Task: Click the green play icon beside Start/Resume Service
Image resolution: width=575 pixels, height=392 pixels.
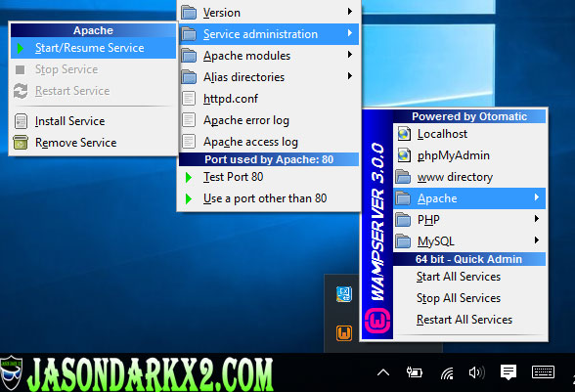Action: (21, 48)
